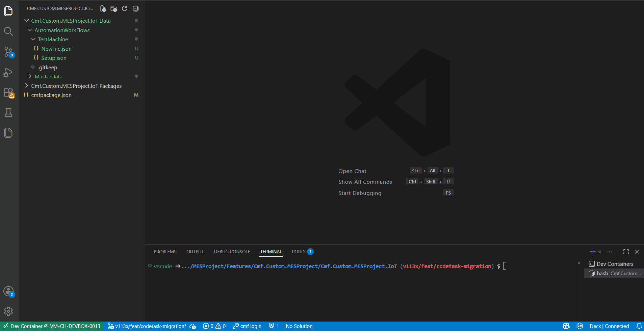Image resolution: width=644 pixels, height=331 pixels.
Task: Refresh the Explorer file tree
Action: tap(125, 8)
